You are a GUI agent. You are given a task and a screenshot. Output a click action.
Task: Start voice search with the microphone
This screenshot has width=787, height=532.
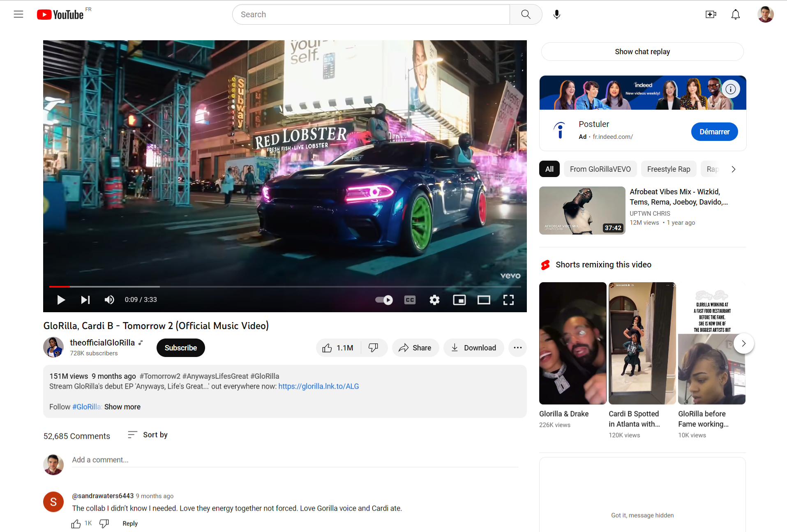point(556,14)
